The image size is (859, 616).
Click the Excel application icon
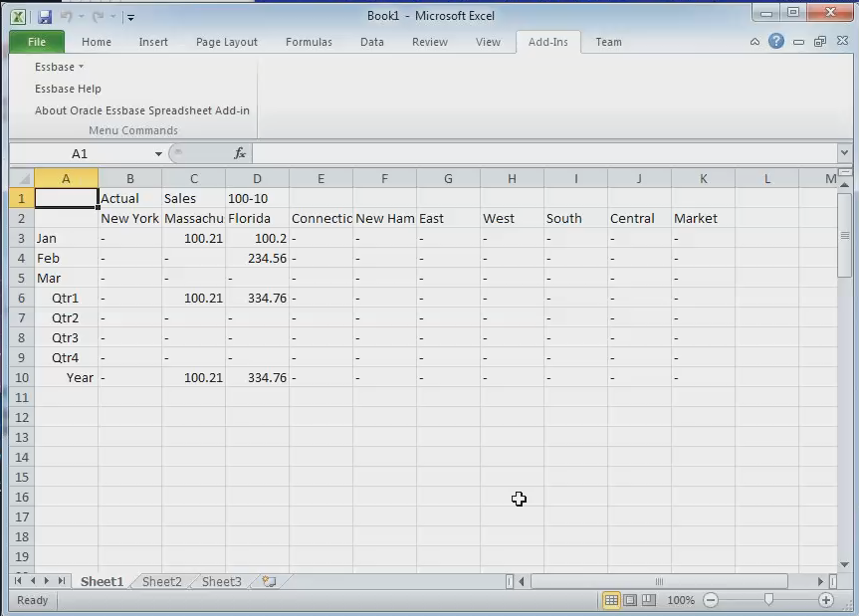(x=18, y=17)
